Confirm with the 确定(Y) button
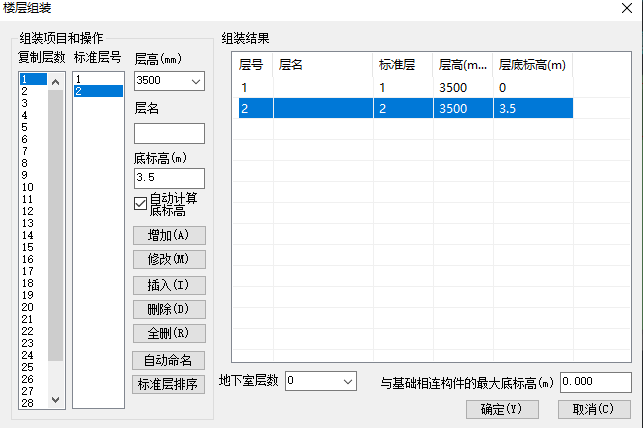This screenshot has width=643, height=428. [502, 409]
